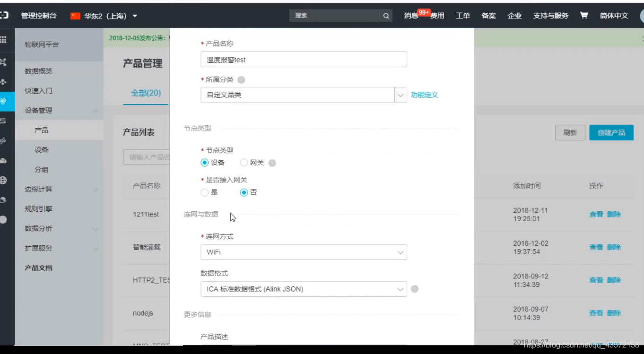644x354 pixels.
Task: Click help icon next to 所属分类
Action: (241, 80)
